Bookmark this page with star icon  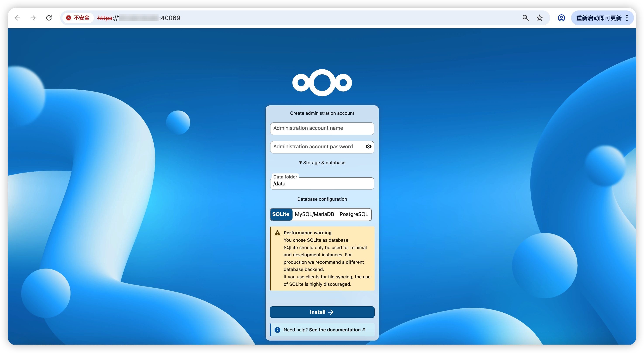539,18
